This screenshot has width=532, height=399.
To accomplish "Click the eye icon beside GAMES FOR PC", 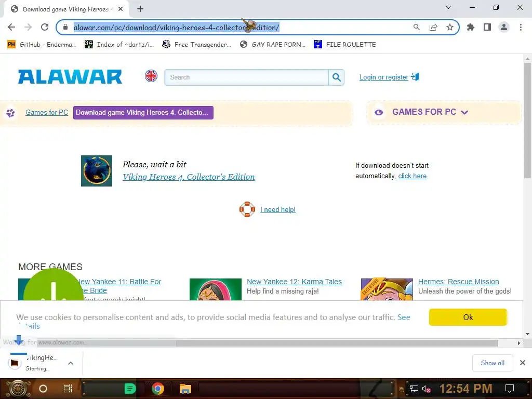I will coord(379,113).
